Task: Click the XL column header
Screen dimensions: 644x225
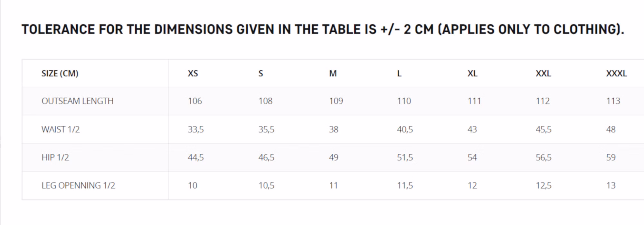Action: pos(472,74)
